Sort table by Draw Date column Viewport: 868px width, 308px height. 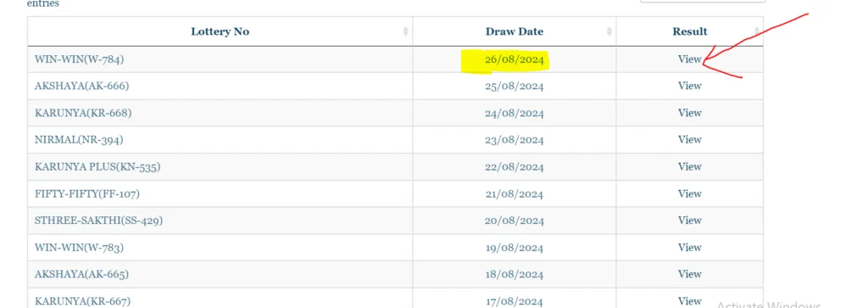click(x=609, y=31)
